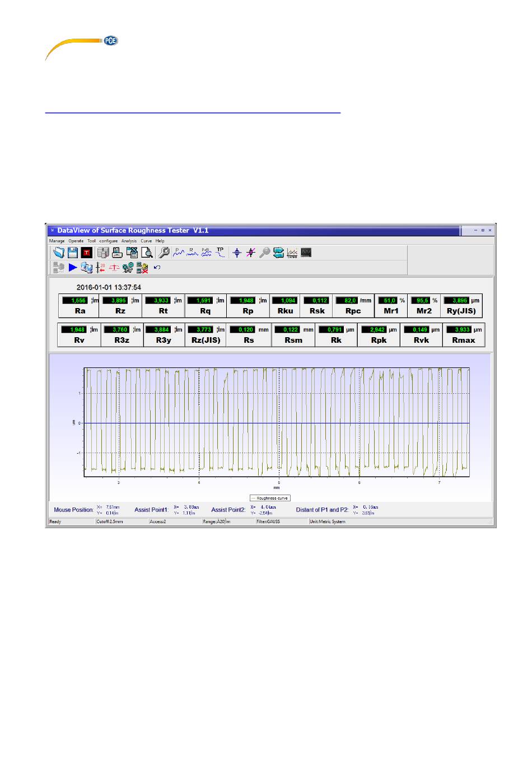
Task: Click the timestamp 2016-01-01 13:37:54
Action: tap(109, 287)
